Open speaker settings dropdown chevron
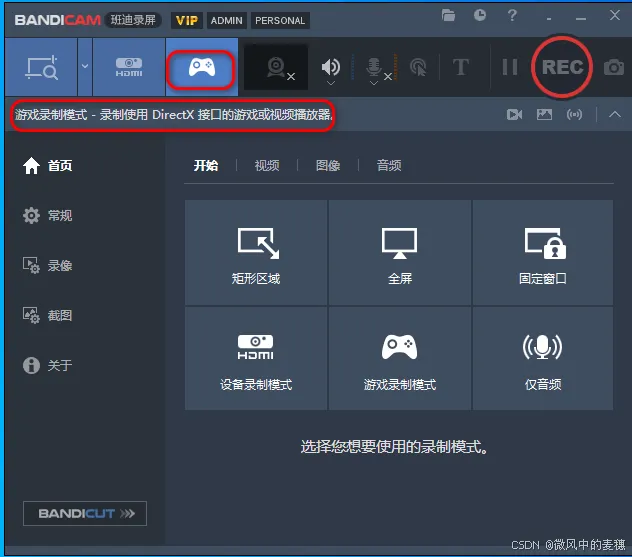This screenshot has width=632, height=557. coord(331,83)
